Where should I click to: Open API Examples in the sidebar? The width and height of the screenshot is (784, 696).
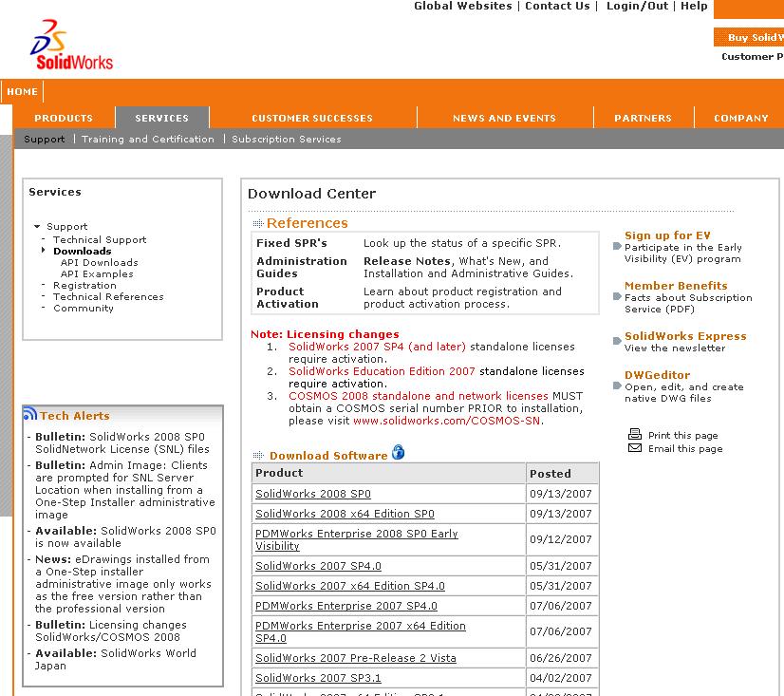pyautogui.click(x=97, y=273)
